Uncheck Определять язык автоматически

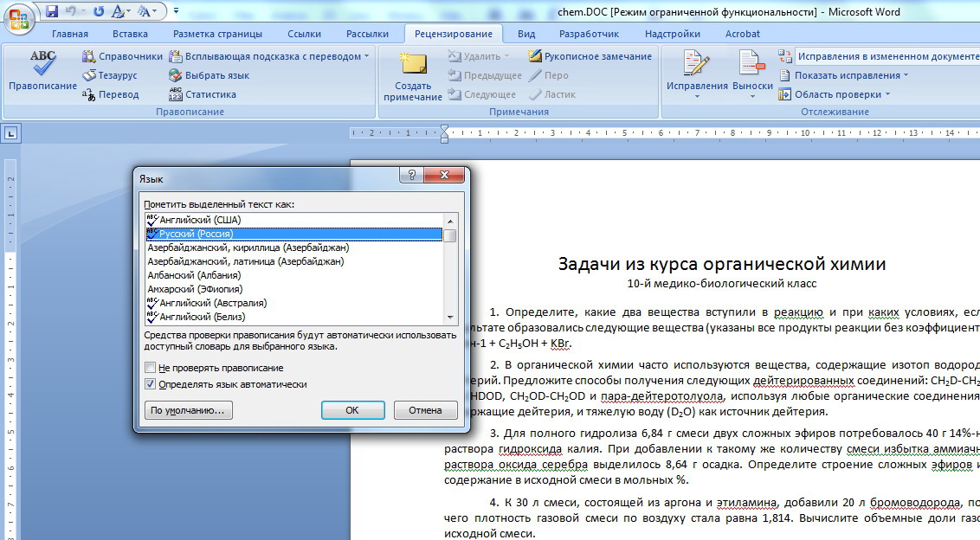click(150, 383)
